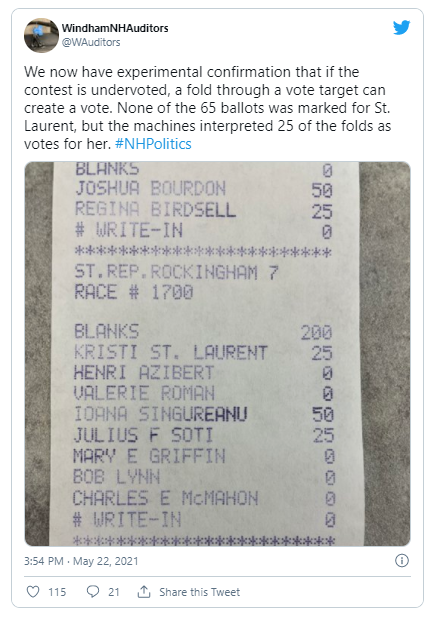Screen dimensions: 442x624
Task: Click the WindhamNHAuditors display name
Action: [x=115, y=28]
